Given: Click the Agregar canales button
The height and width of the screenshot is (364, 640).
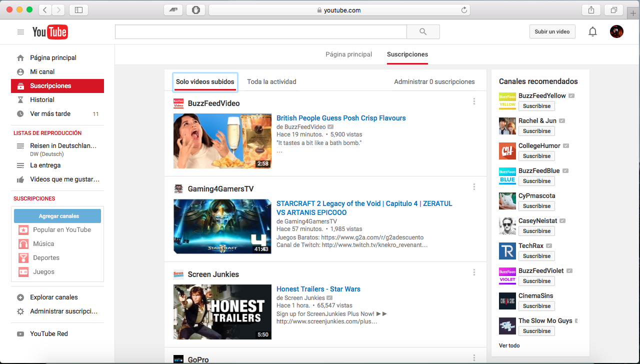Looking at the screenshot, I should [x=57, y=216].
